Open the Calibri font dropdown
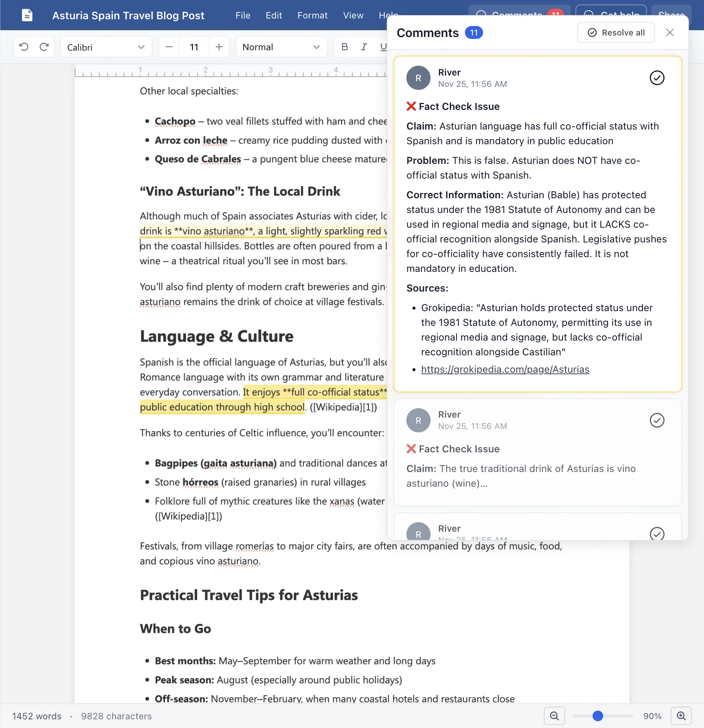704x728 pixels. point(106,47)
